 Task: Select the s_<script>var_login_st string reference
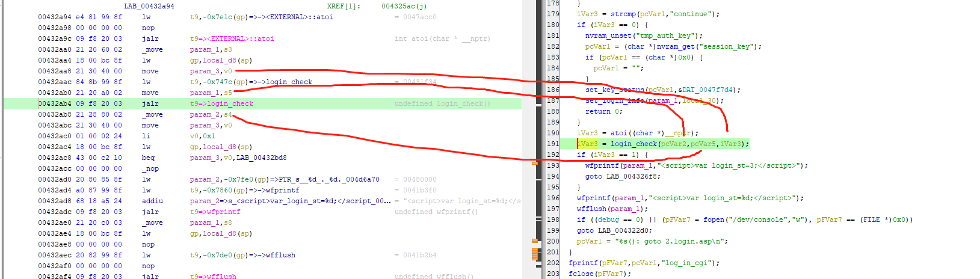[309, 201]
